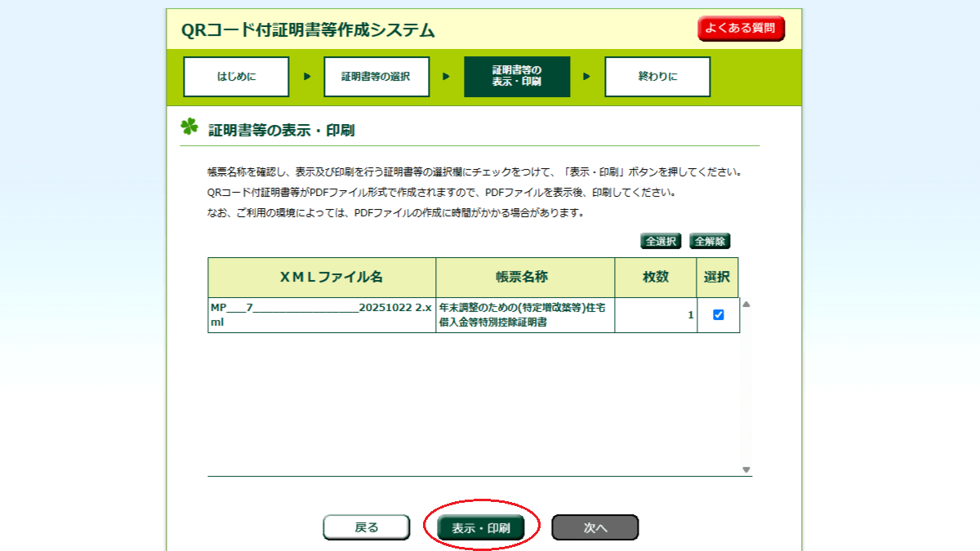Click the 戻る button to go back
The image size is (980, 551).
[366, 527]
